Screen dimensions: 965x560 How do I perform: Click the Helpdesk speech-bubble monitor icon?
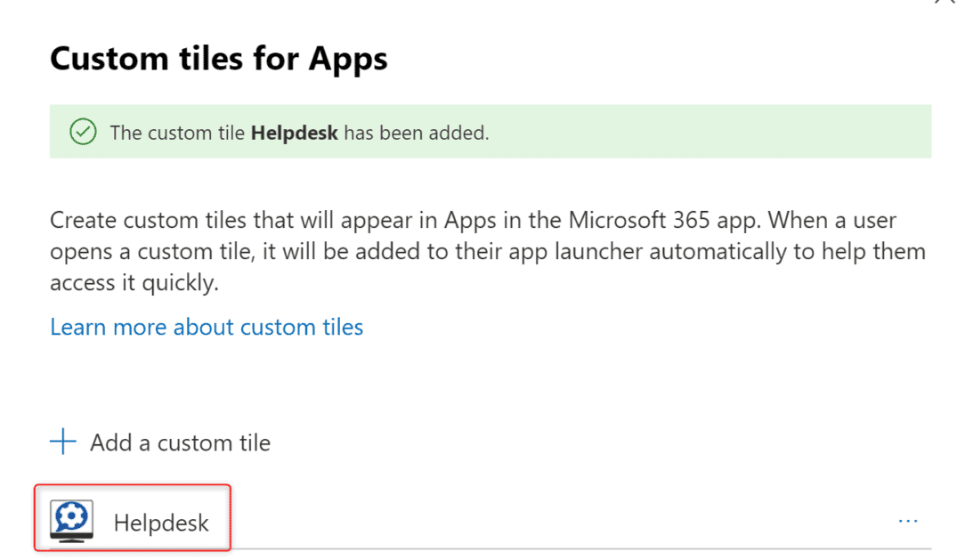tap(70, 520)
